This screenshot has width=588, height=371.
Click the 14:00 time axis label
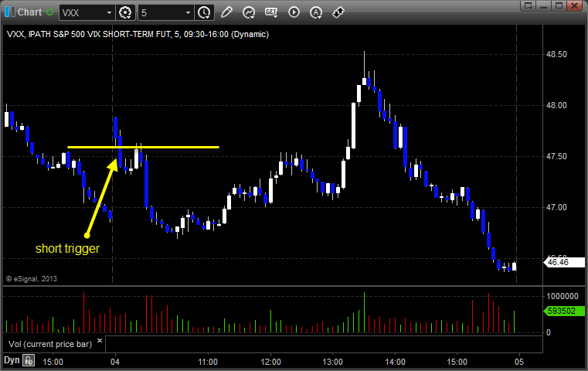[x=396, y=362]
